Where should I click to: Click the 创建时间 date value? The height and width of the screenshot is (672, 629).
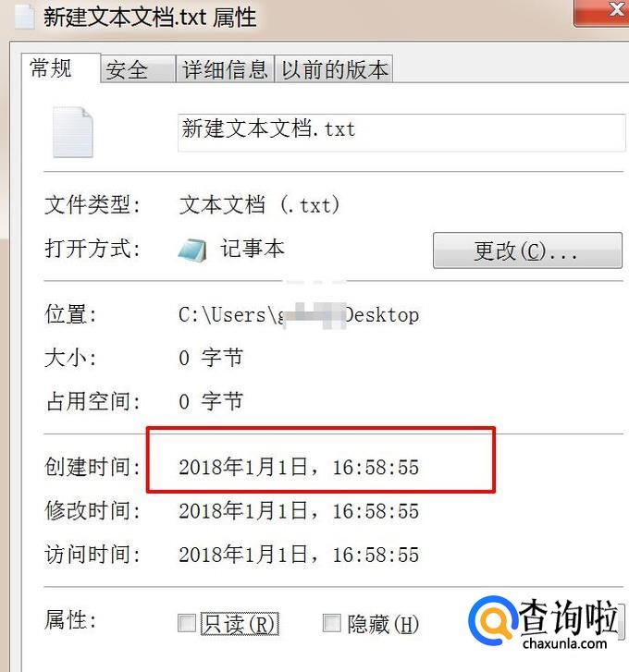(x=299, y=467)
